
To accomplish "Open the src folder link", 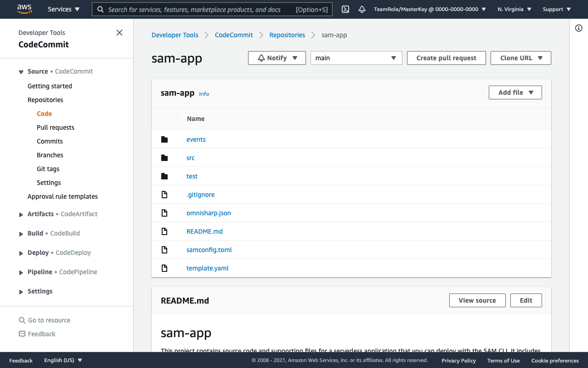I will 191,158.
